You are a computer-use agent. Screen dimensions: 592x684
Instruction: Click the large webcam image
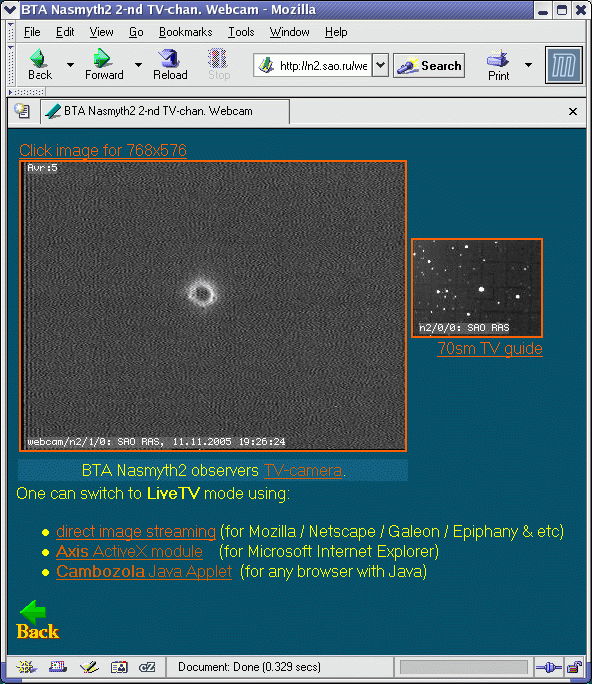(x=213, y=306)
